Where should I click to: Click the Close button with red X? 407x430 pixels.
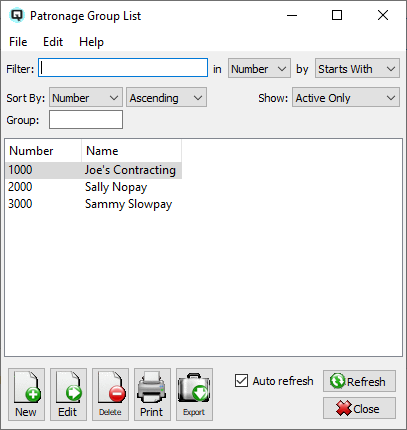[359, 408]
